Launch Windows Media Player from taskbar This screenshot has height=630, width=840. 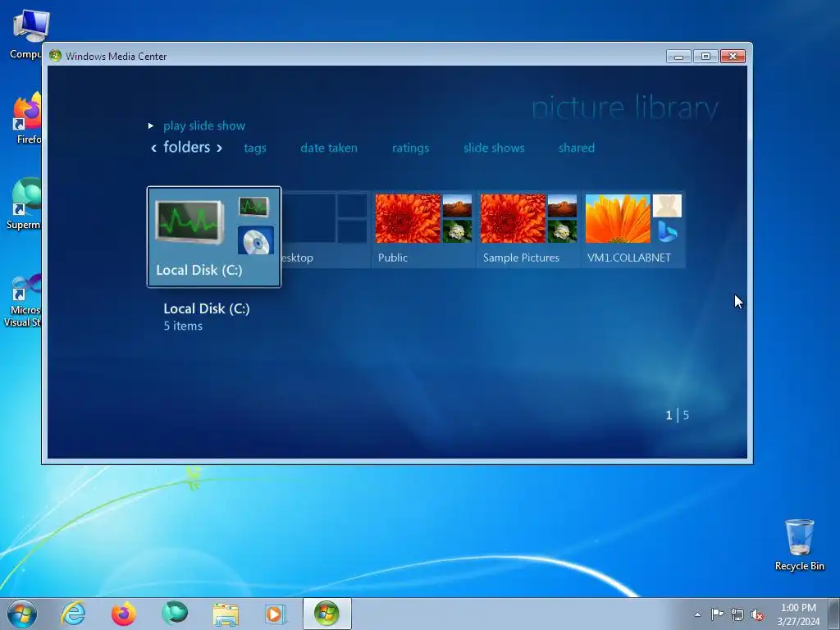276,614
